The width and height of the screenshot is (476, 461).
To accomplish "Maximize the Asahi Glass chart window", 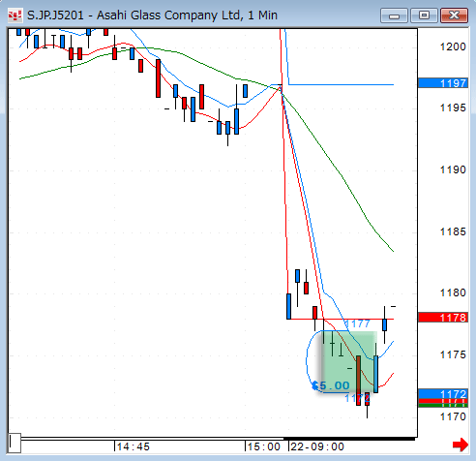I will pos(424,15).
